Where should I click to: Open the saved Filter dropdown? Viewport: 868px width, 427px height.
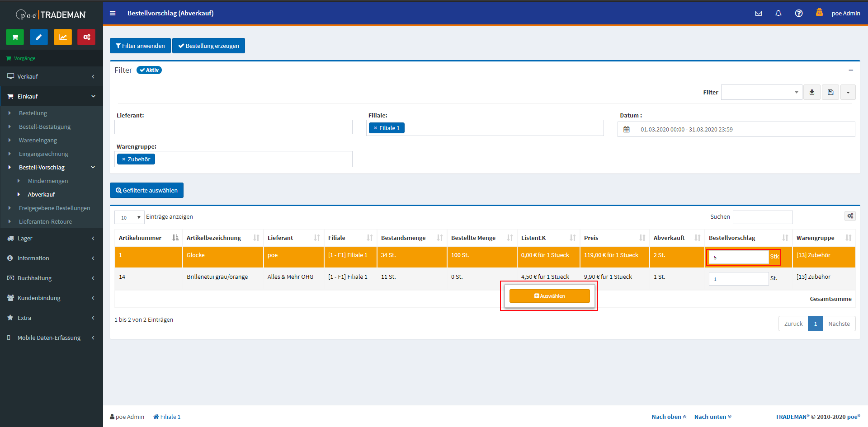761,92
